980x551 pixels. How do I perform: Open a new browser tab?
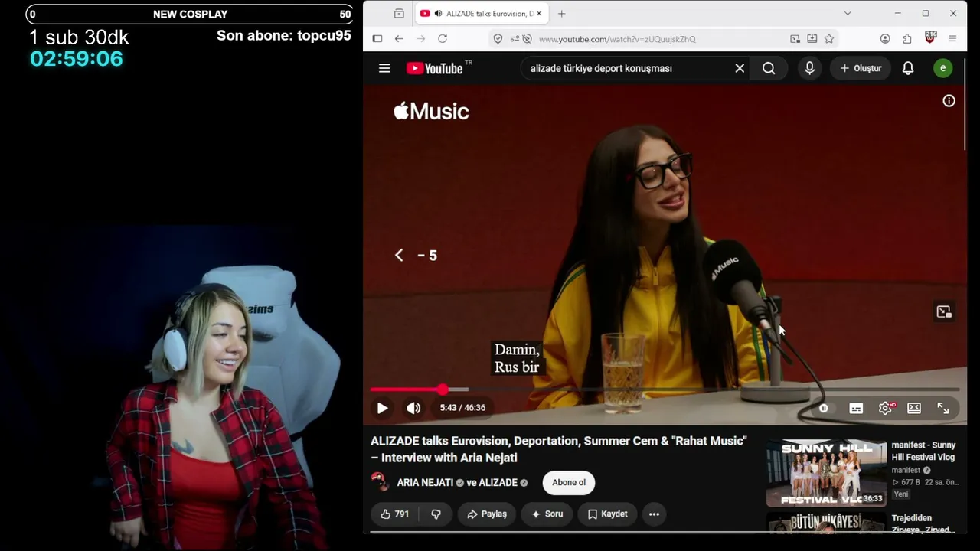point(561,14)
